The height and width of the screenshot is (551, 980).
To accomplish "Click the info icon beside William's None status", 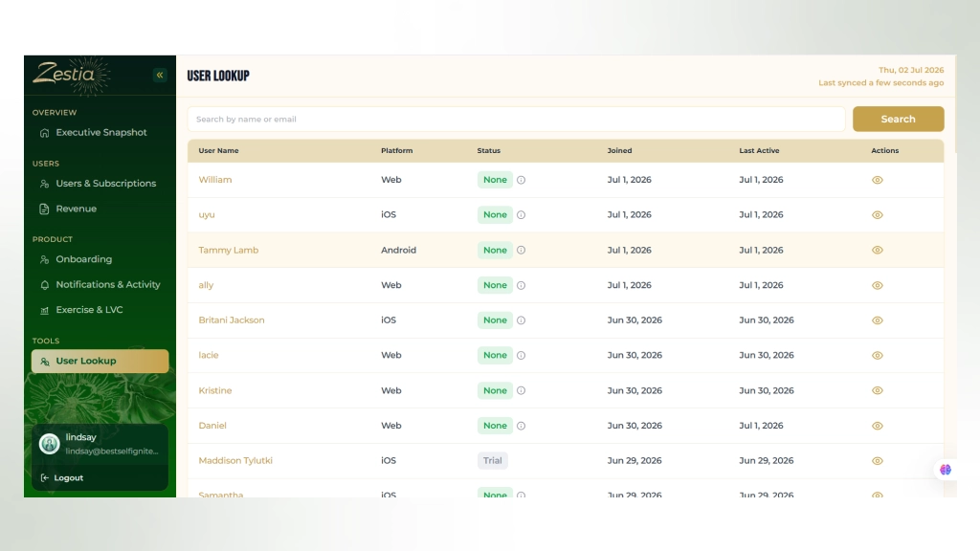I will 522,180.
